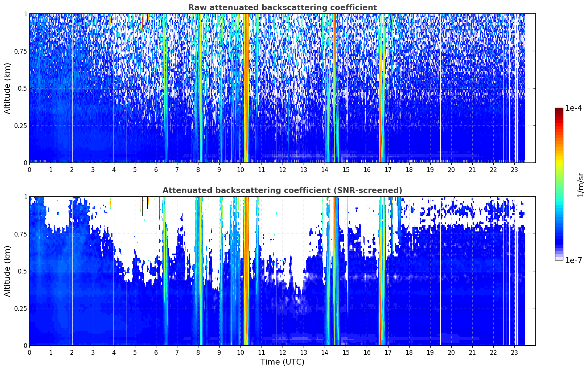588x370 pixels.
Task: Click the "0.5" altitude tick on the bottom plot
Action: 22,271
